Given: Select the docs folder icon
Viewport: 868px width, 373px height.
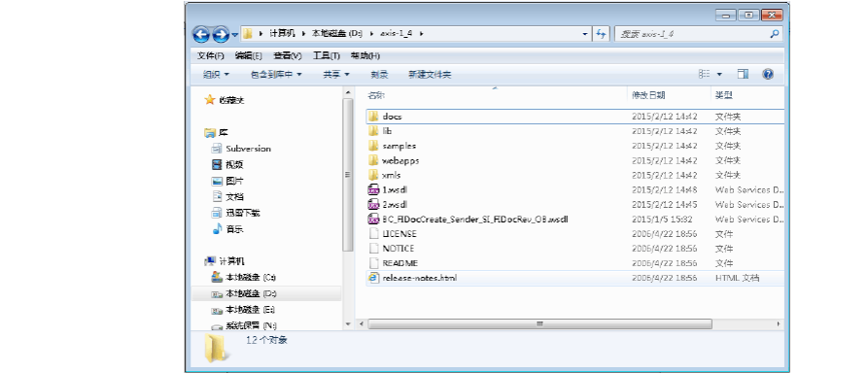Looking at the screenshot, I should (x=373, y=117).
